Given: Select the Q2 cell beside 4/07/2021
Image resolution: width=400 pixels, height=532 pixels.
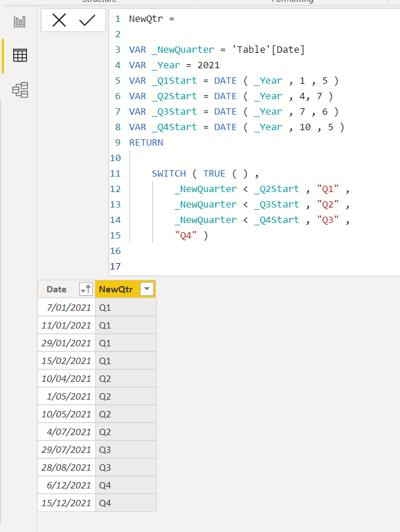Looking at the screenshot, I should pos(126,432).
